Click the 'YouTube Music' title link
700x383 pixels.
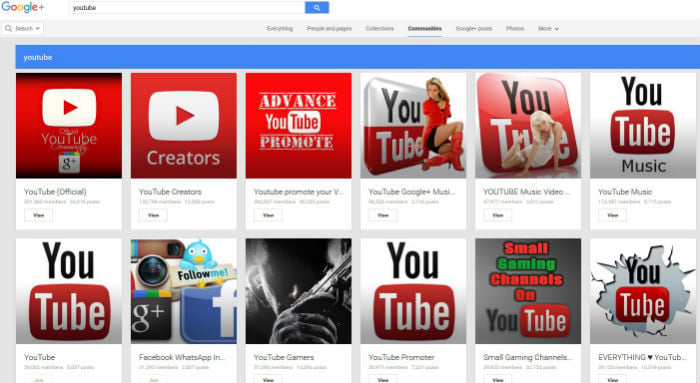(x=625, y=192)
